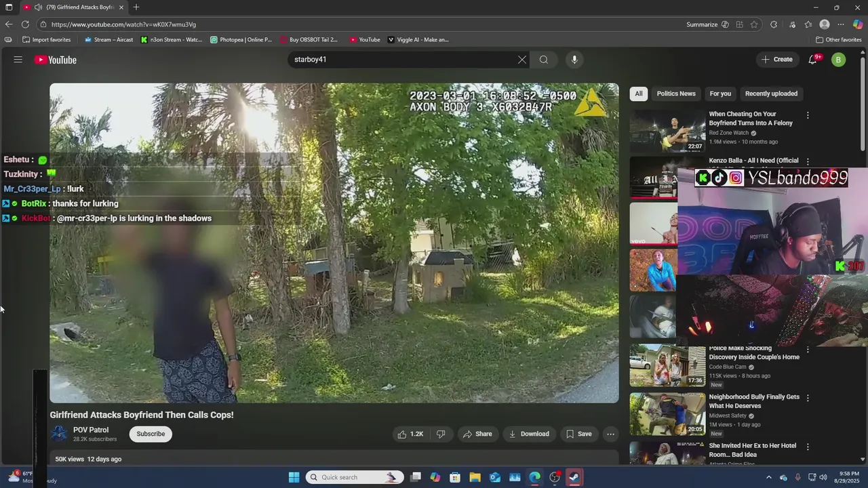The image size is (868, 488).
Task: Open the POV Patrol channel avatar
Action: click(59, 434)
